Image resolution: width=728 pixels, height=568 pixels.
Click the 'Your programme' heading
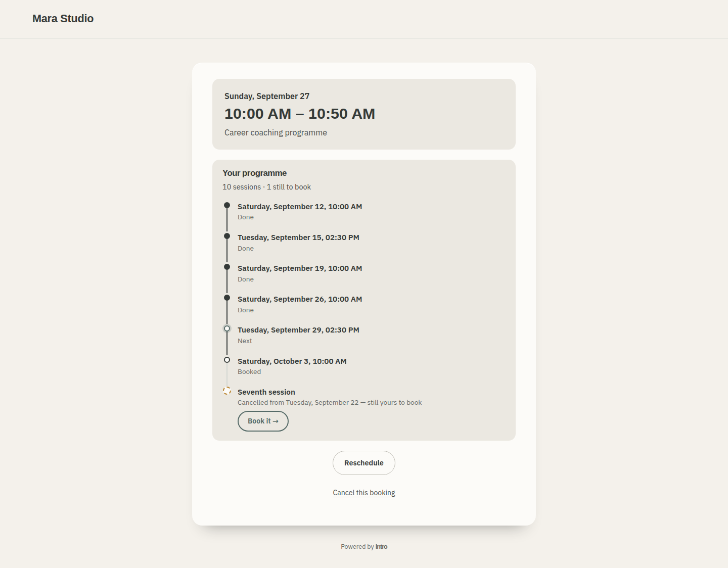[254, 173]
